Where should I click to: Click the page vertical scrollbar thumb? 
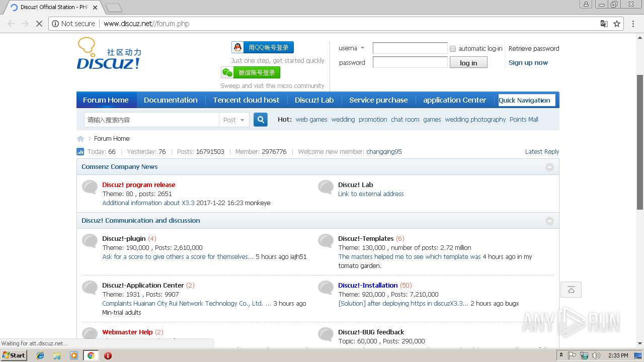tap(640, 142)
